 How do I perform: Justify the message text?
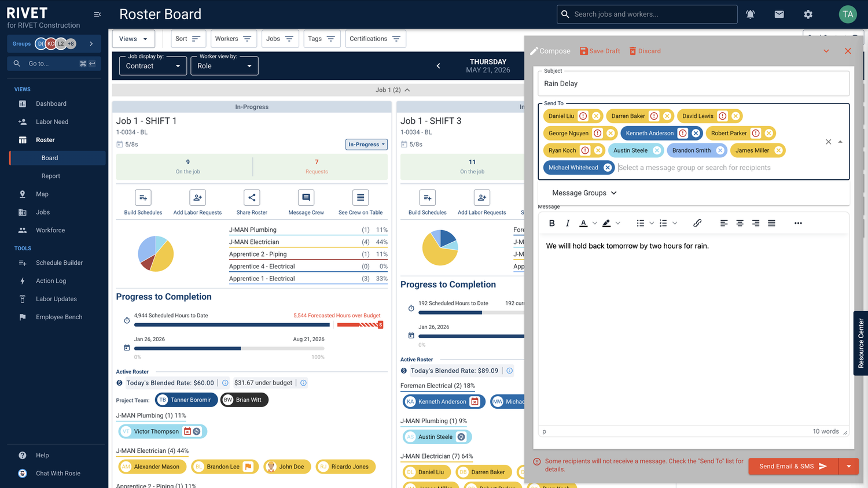pyautogui.click(x=771, y=223)
